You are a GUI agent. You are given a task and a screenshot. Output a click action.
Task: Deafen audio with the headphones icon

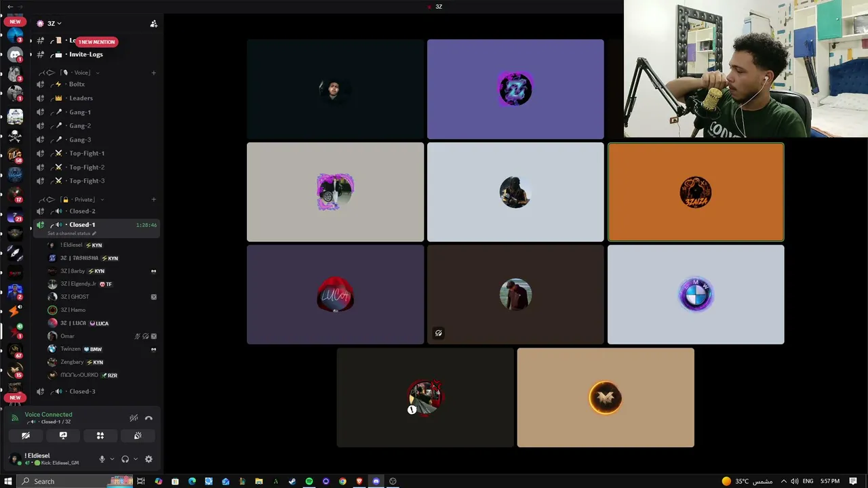pos(125,459)
